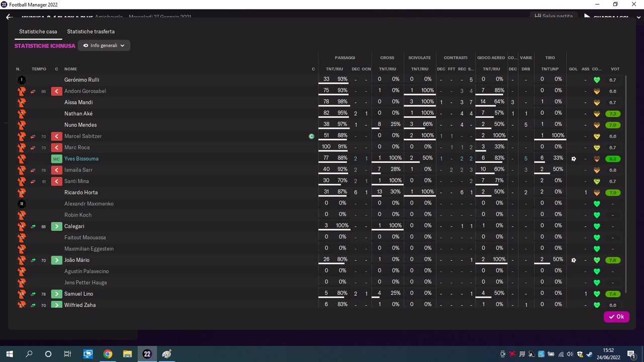Open File Explorer from the taskbar
The width and height of the screenshot is (644, 362).
pyautogui.click(x=127, y=354)
